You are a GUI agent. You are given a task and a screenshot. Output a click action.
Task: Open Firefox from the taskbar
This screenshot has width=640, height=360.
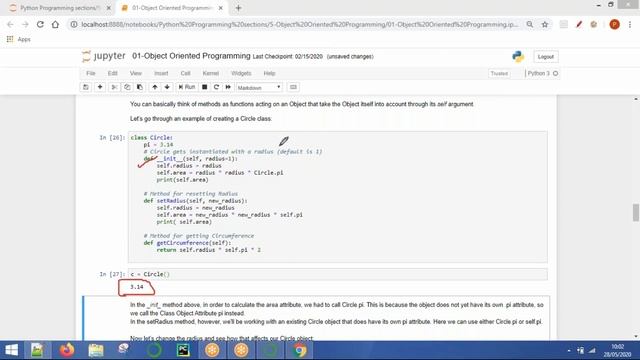click(67, 350)
